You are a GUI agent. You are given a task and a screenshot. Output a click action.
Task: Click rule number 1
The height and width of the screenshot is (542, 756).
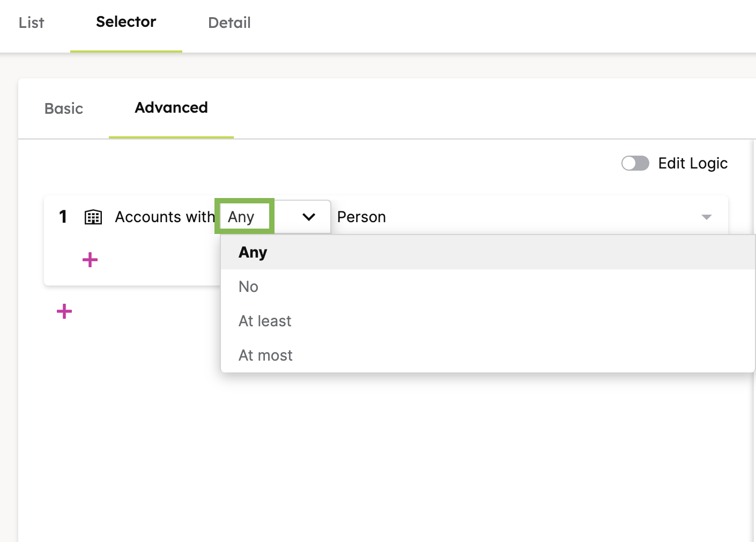pyautogui.click(x=63, y=216)
